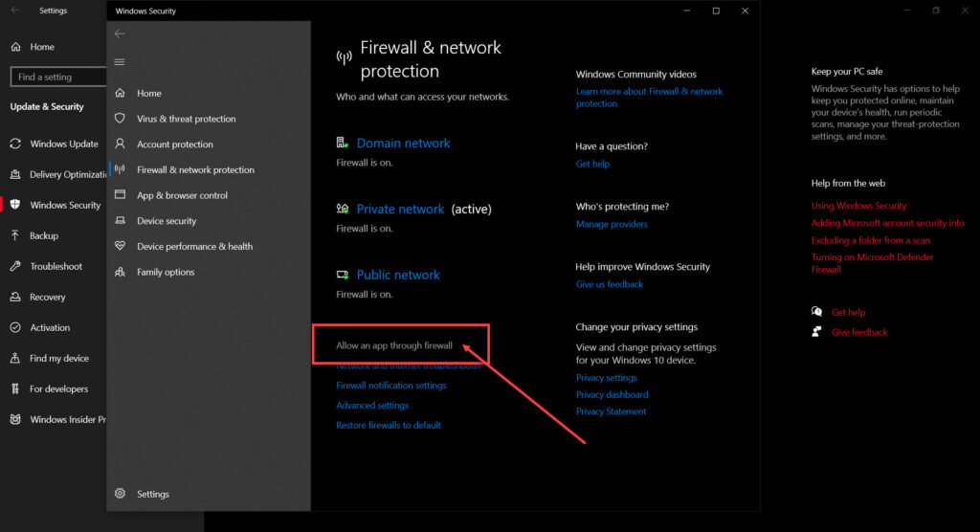Click Manage providers link
980x532 pixels.
(612, 224)
